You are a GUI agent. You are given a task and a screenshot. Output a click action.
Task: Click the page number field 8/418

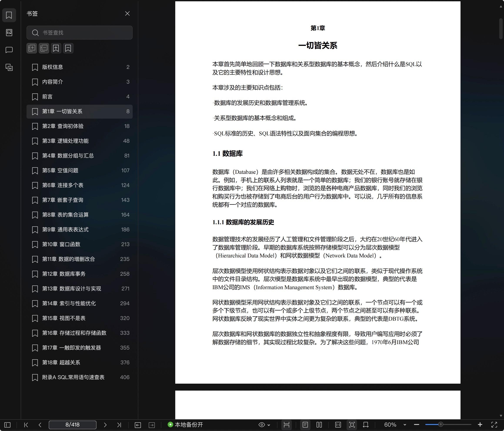coord(72,425)
